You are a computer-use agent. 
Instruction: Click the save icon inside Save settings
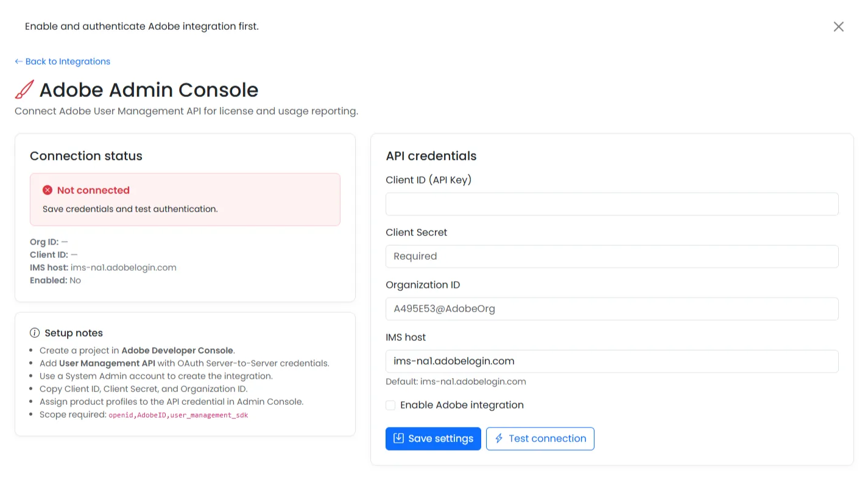[398, 438]
